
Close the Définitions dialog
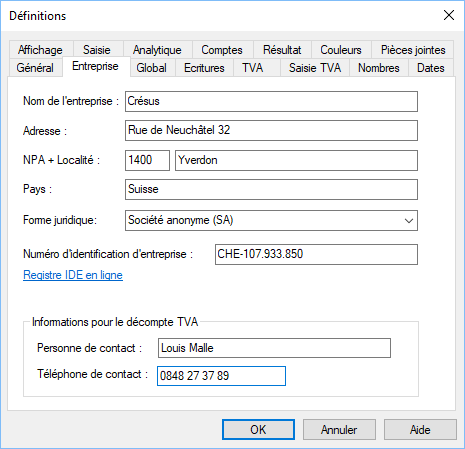[x=449, y=15]
